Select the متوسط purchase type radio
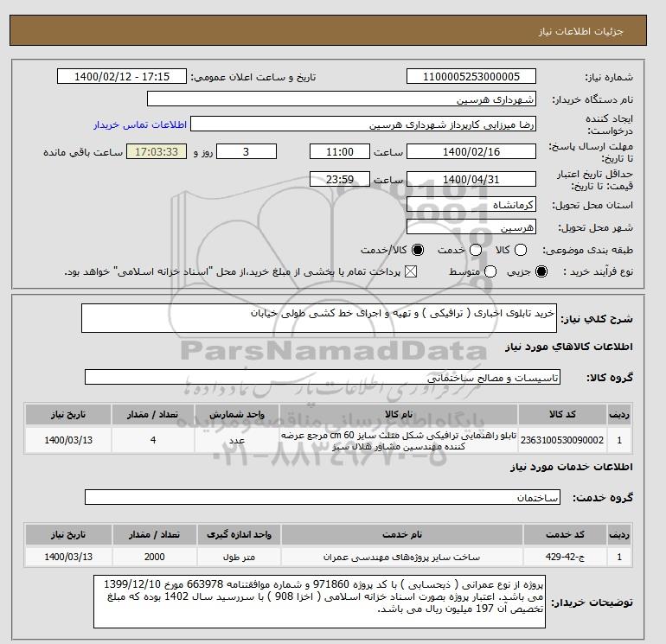Screen dimensions: 666x644 tap(490, 271)
